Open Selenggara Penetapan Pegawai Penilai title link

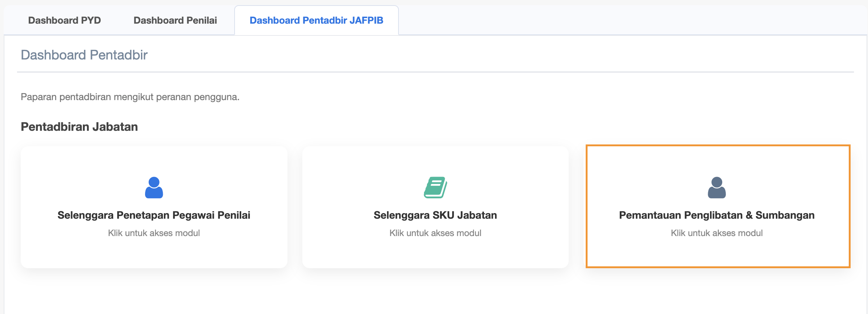154,215
